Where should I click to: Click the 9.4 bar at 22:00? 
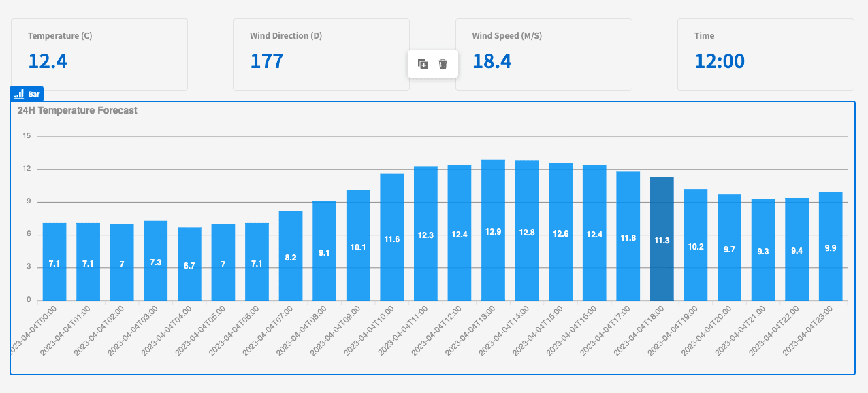coord(797,249)
